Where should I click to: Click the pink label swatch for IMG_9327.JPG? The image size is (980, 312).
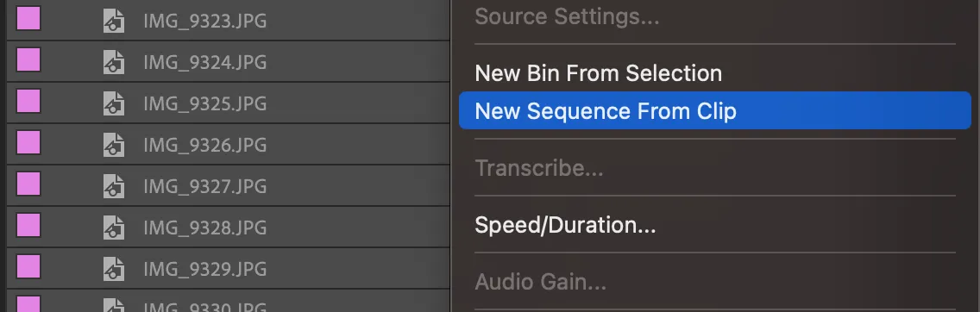pyautogui.click(x=28, y=184)
